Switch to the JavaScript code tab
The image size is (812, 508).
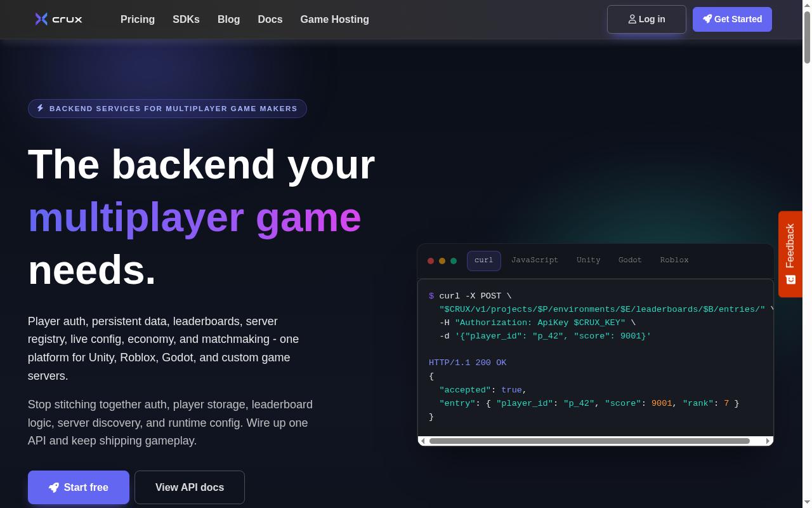(535, 260)
